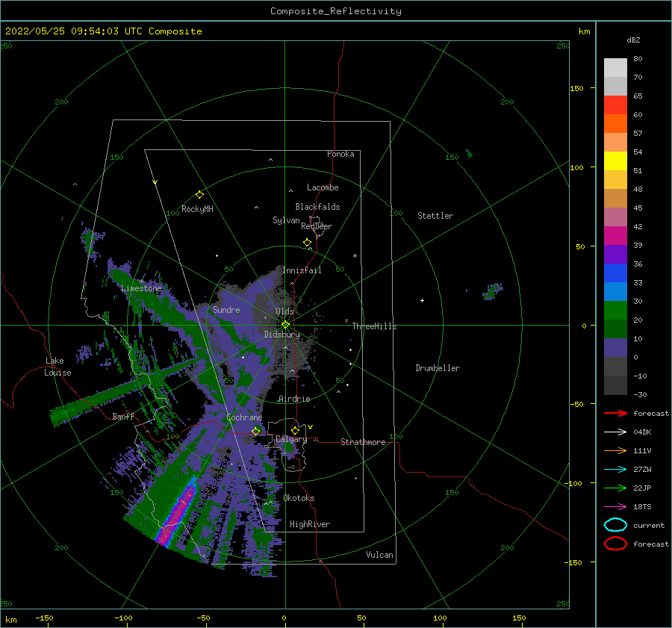The width and height of the screenshot is (672, 628).
Task: Click the Ponoka city label
Action: coord(340,154)
